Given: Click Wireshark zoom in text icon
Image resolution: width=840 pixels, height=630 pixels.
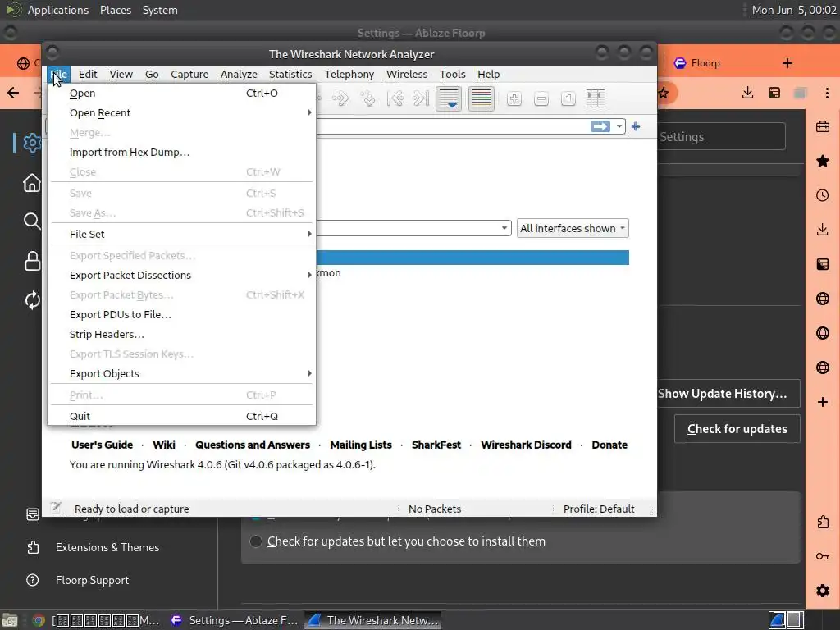Looking at the screenshot, I should [514, 98].
